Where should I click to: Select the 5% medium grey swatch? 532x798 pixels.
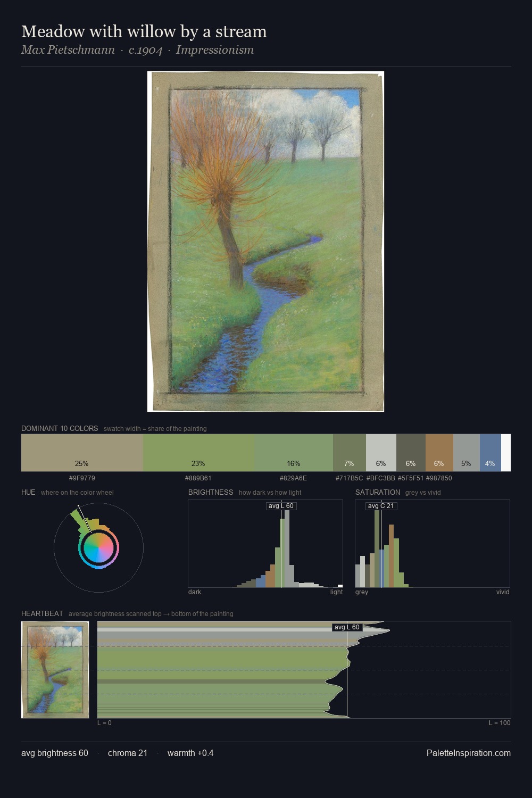[467, 453]
